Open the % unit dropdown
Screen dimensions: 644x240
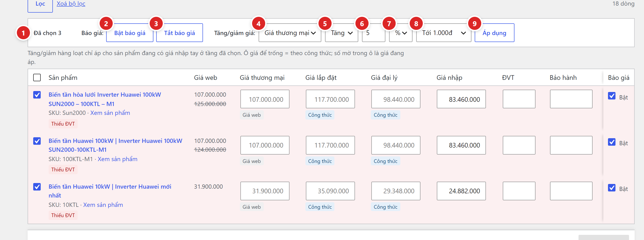[x=401, y=33]
